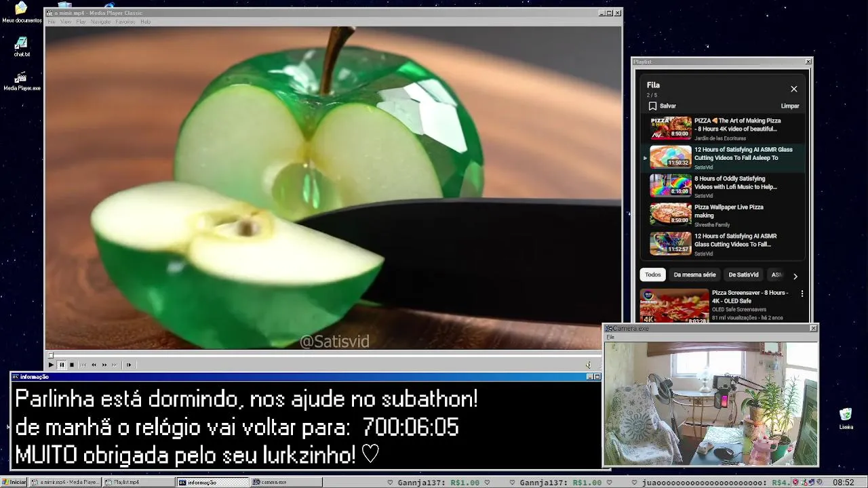Click the frame step button
Image resolution: width=868 pixels, height=488 pixels.
[128, 365]
